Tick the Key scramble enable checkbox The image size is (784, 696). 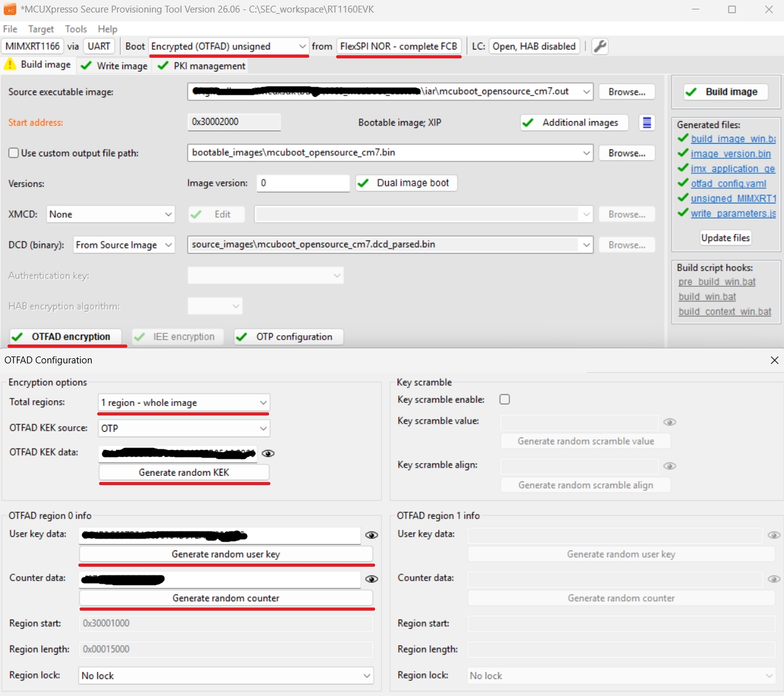505,399
